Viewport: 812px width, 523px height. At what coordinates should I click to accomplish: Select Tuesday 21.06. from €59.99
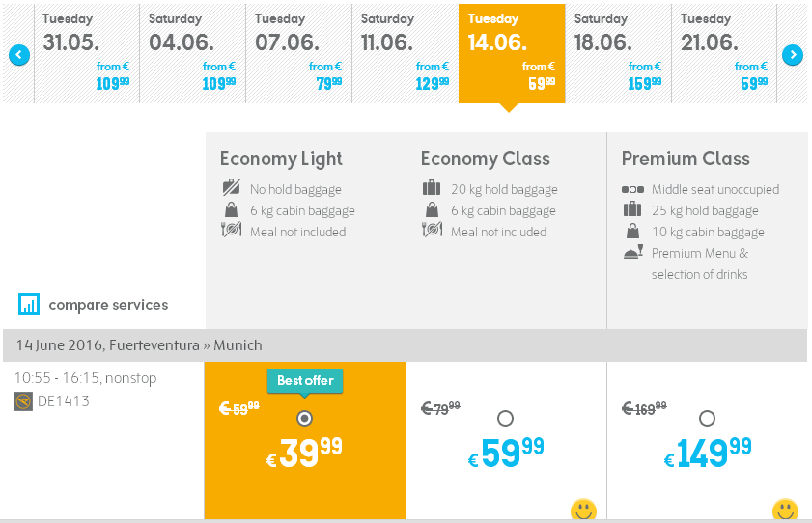(x=724, y=54)
